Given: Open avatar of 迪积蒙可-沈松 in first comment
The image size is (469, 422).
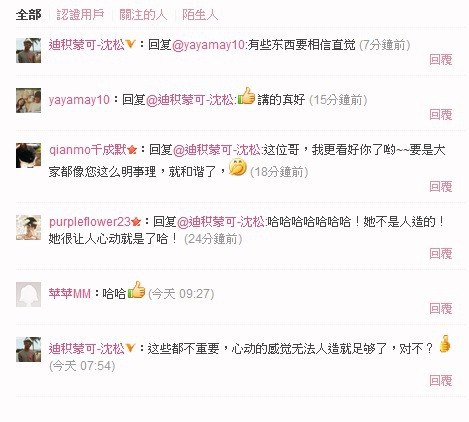Looking at the screenshot, I should (x=28, y=50).
